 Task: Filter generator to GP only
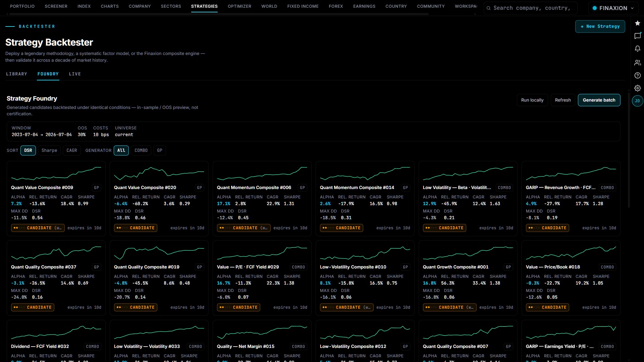(x=160, y=150)
